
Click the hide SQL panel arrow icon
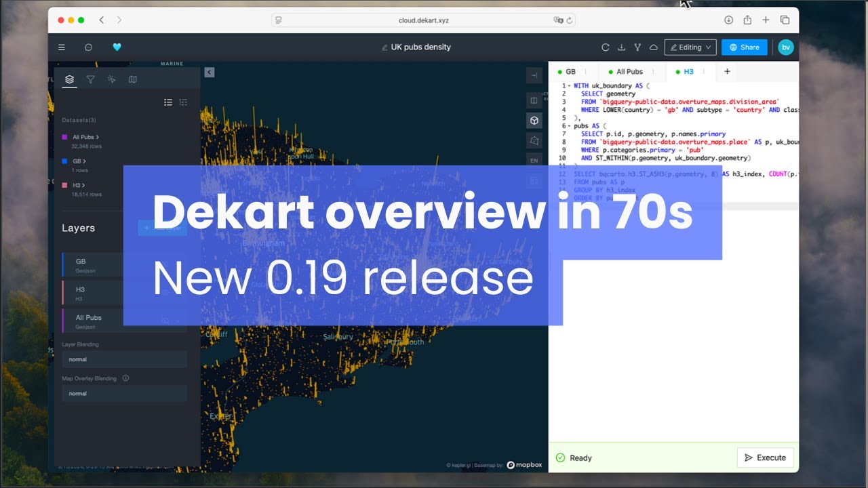534,76
